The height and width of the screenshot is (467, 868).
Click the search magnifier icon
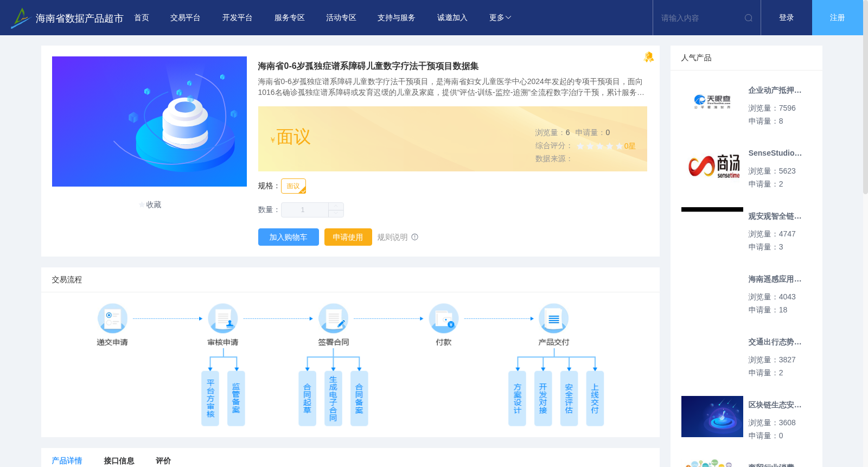point(749,18)
